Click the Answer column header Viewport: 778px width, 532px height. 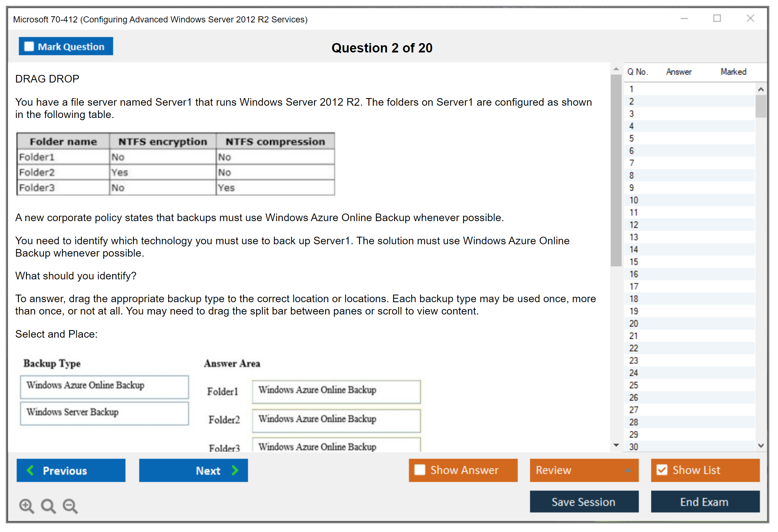678,72
